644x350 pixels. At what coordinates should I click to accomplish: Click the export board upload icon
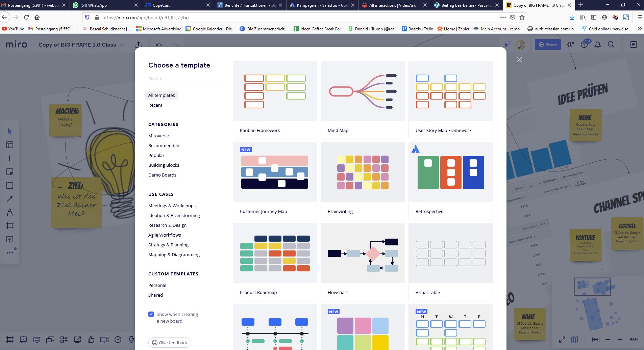coord(139,45)
